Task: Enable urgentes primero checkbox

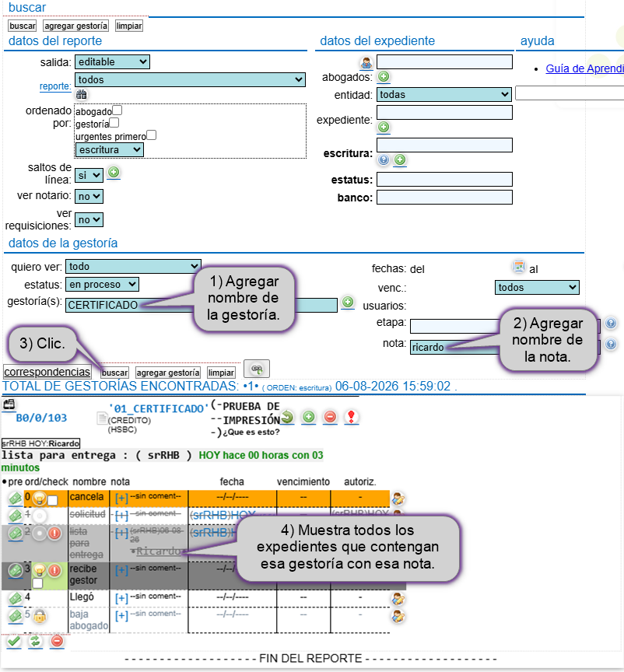Action: (152, 135)
